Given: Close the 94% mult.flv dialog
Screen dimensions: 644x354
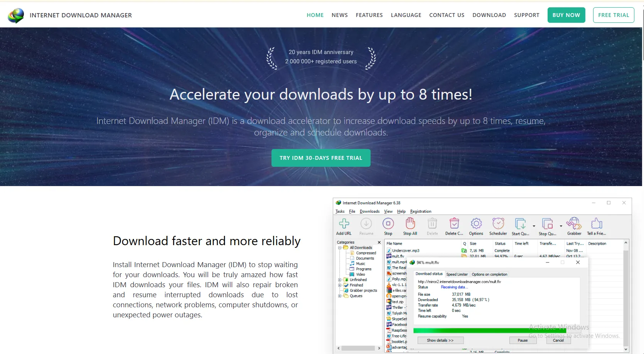Looking at the screenshot, I should (578, 263).
